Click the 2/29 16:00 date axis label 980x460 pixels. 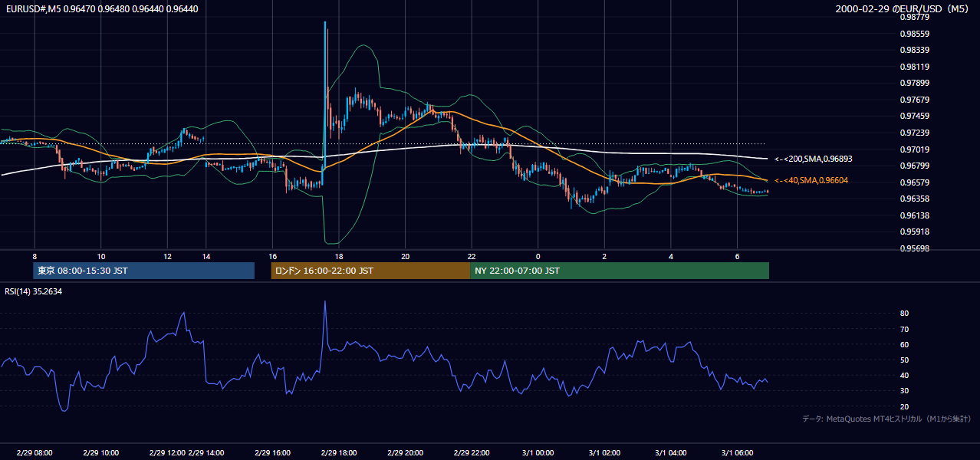pos(272,453)
